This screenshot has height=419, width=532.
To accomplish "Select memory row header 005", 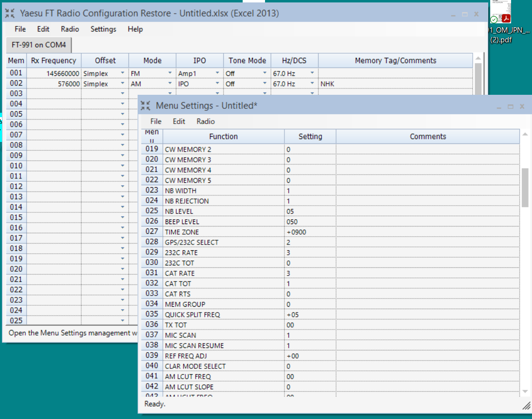I will 16,114.
